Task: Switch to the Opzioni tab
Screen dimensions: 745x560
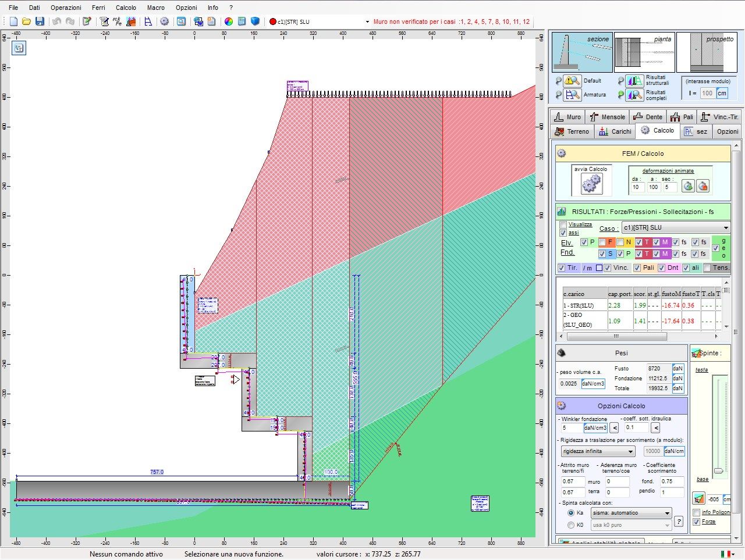Action: coord(727,131)
